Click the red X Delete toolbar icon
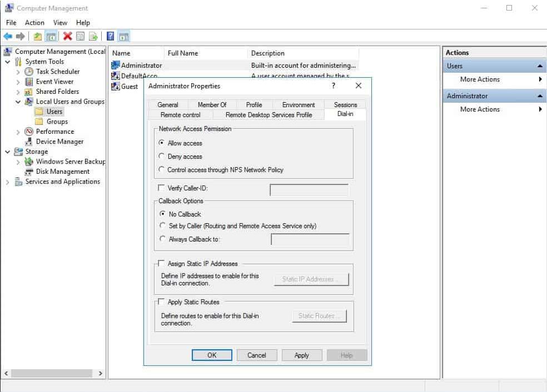Screen dimensions: 547x392 click(68, 36)
